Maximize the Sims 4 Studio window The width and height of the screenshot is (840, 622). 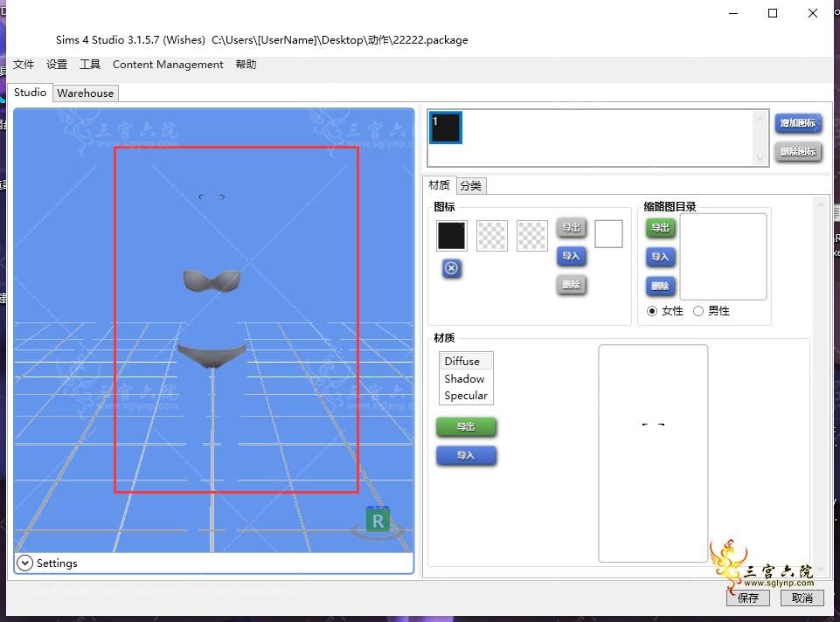click(x=773, y=13)
